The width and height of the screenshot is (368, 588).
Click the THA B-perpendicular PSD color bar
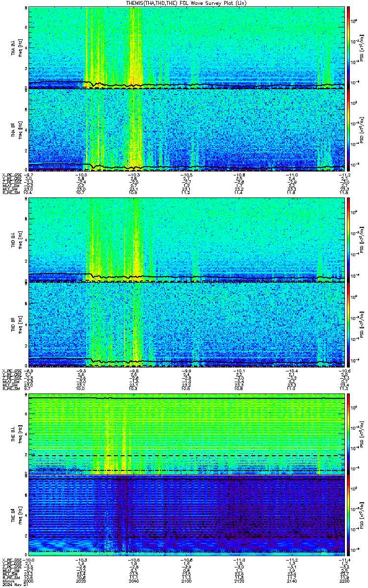coord(349,48)
